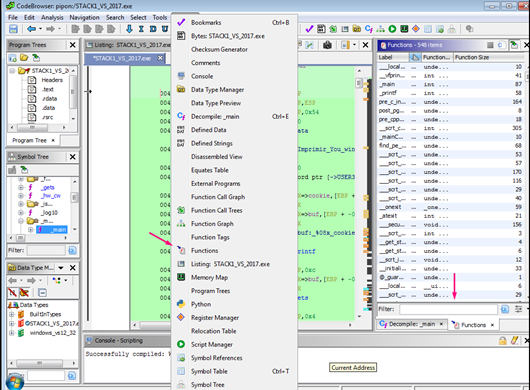
Task: Go to previous location with blue back arrow
Action: click(31, 29)
